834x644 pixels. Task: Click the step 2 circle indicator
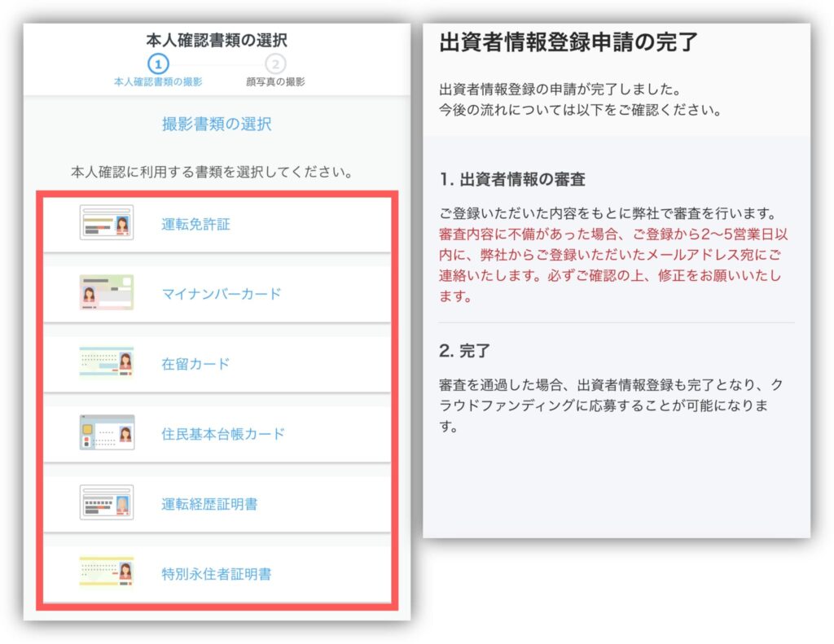[275, 64]
